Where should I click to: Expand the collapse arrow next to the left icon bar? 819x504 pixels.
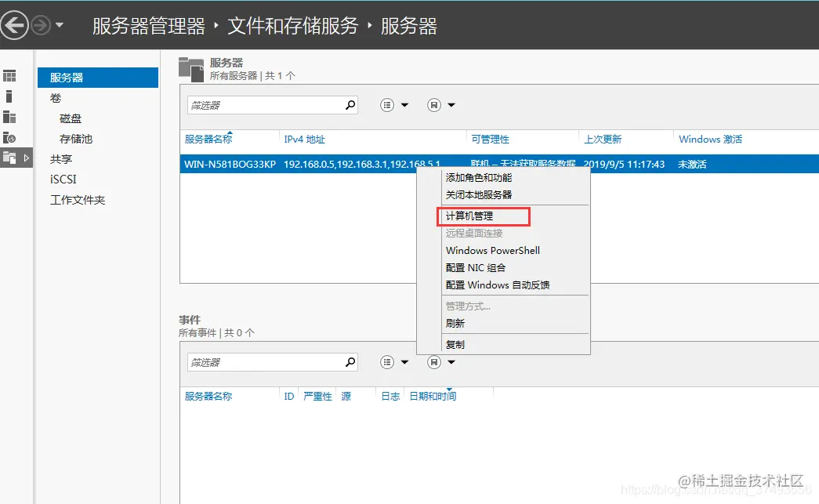tap(27, 158)
